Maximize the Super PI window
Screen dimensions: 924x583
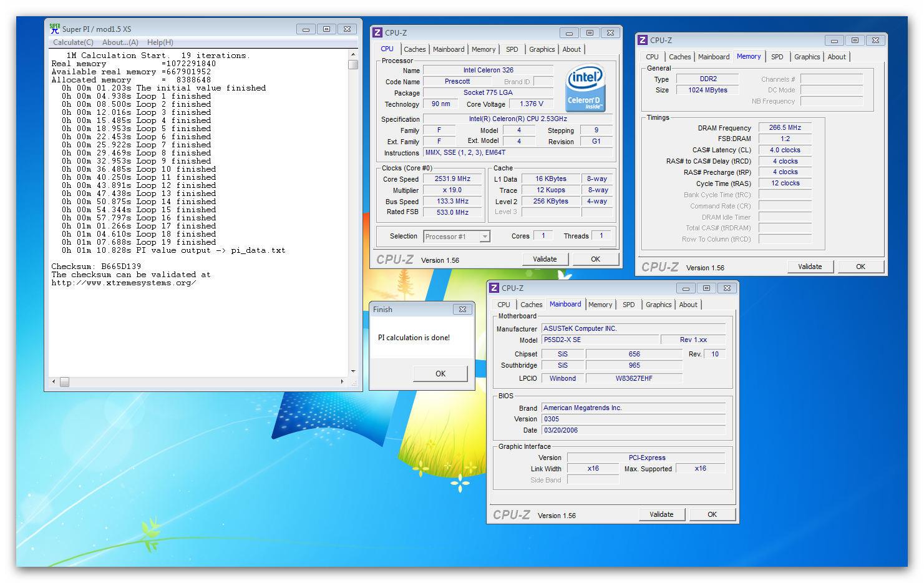[x=326, y=29]
